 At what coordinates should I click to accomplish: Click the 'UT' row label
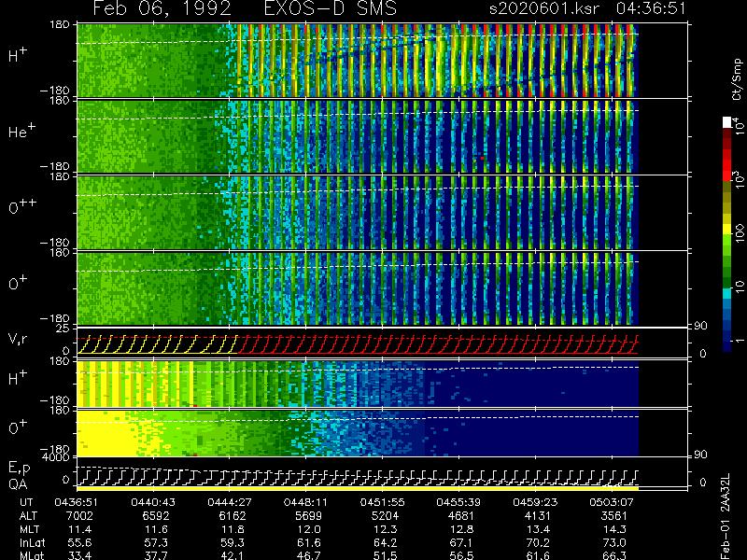click(26, 502)
